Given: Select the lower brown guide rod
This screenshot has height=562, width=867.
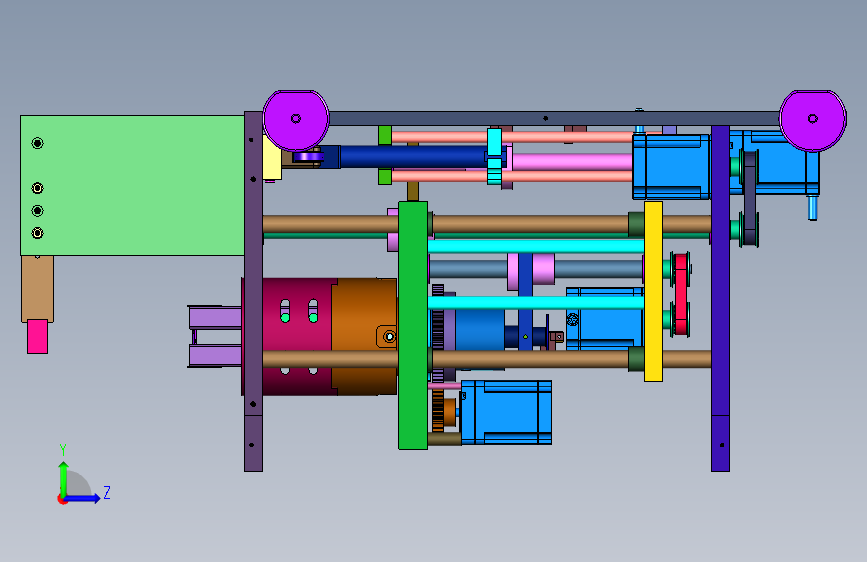Looking at the screenshot, I should [x=530, y=359].
